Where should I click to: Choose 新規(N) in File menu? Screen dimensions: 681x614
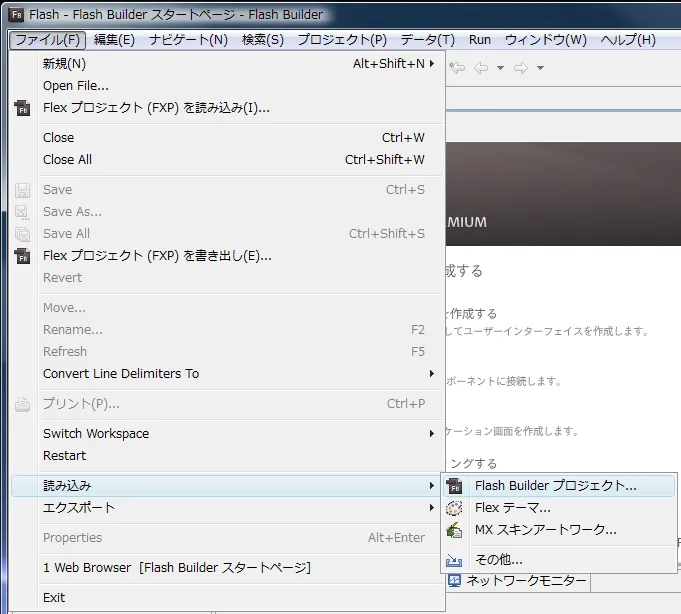(228, 64)
